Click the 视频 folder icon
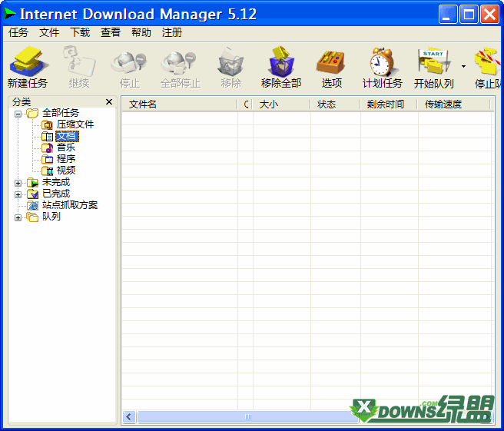The image size is (504, 431). tap(48, 171)
